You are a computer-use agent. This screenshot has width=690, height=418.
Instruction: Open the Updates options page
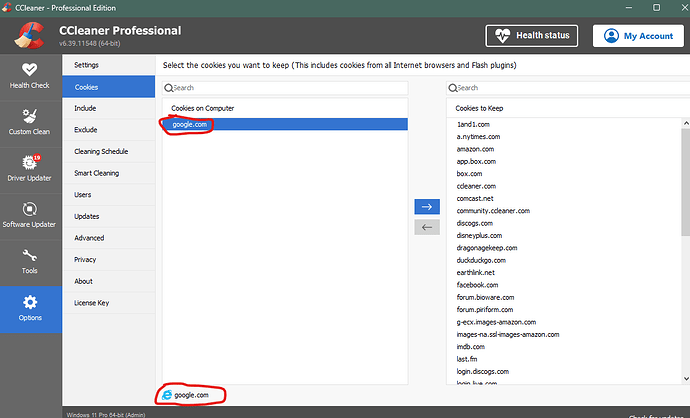coord(109,216)
